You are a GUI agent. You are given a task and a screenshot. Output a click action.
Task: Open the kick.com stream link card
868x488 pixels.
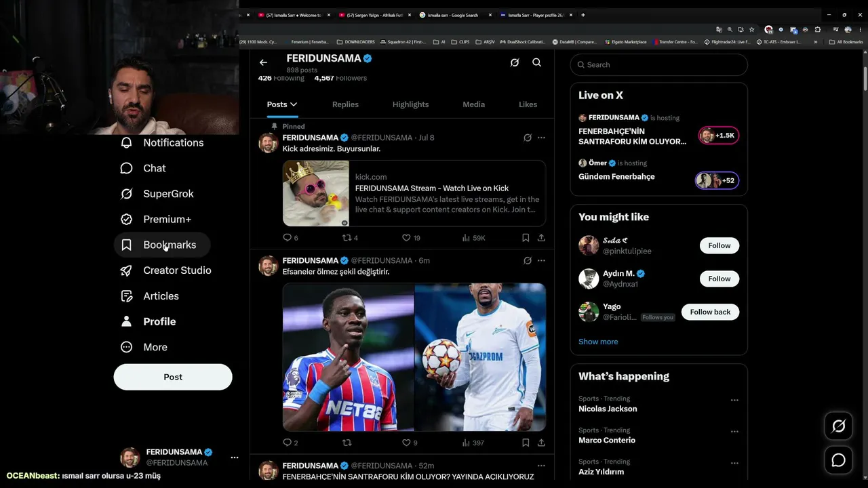414,193
